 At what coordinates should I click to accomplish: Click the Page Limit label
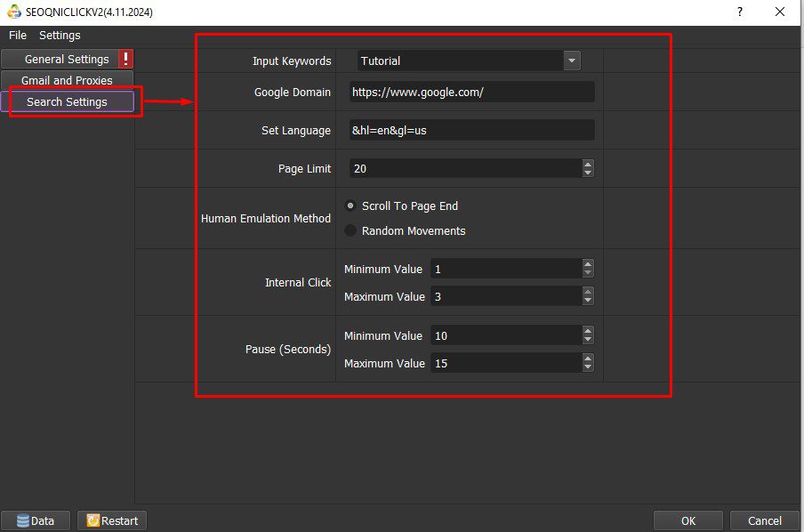point(304,168)
